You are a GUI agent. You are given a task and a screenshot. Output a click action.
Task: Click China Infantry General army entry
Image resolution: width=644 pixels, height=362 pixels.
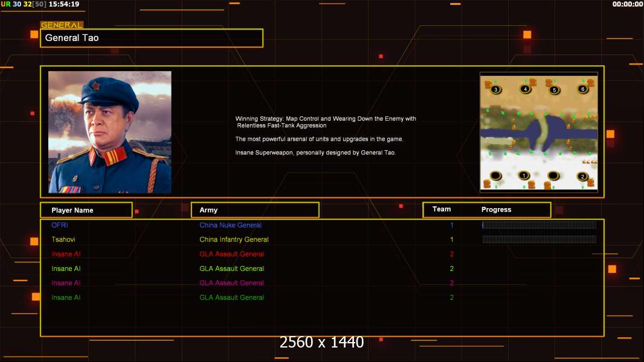(234, 240)
